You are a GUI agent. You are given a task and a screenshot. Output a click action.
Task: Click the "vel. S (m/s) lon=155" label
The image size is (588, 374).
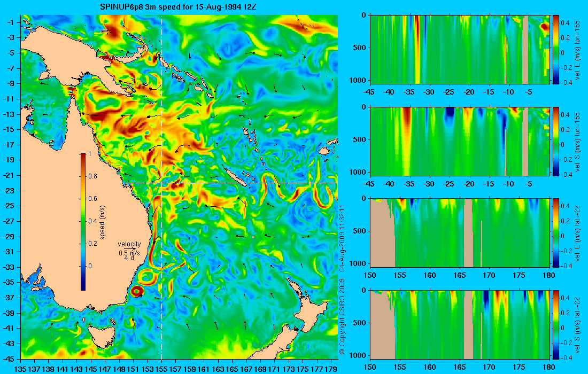pyautogui.click(x=577, y=142)
